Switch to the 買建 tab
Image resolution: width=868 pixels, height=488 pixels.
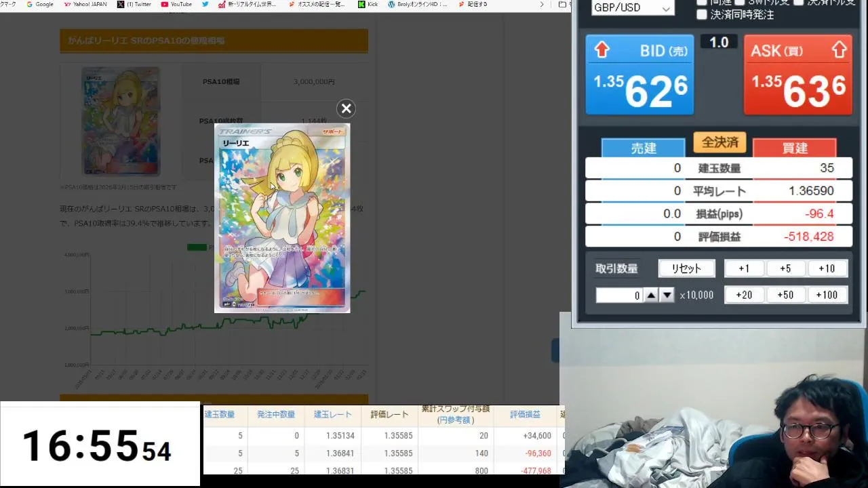pyautogui.click(x=795, y=148)
